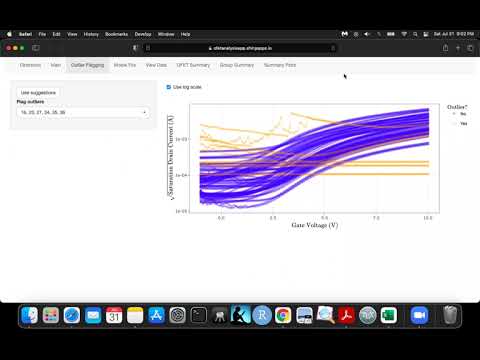
Task: Open Terminal from the dock
Action: 199,315
